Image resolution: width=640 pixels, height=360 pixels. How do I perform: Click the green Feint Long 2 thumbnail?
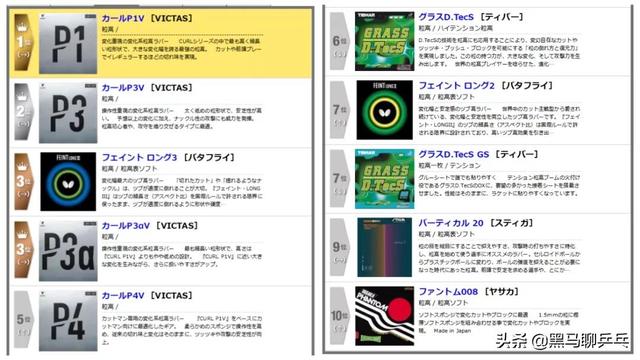(x=384, y=110)
